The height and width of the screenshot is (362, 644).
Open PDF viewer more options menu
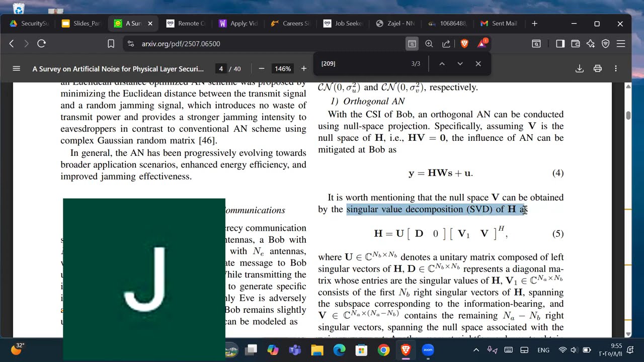[x=616, y=68]
